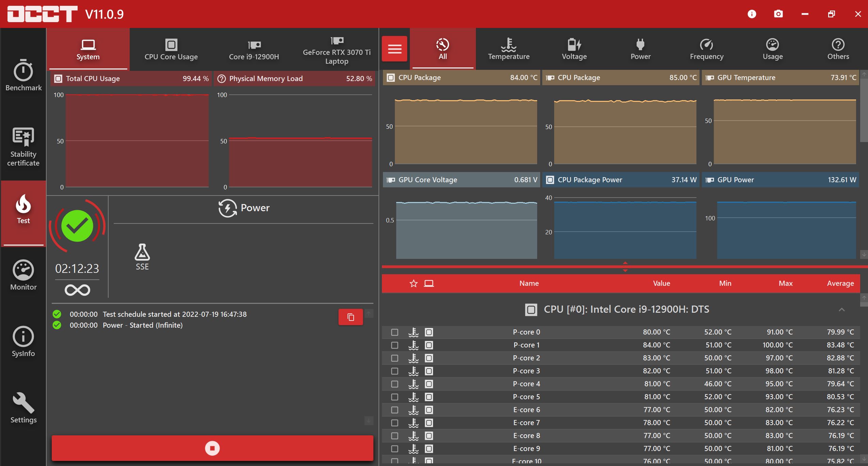The image size is (868, 466).
Task: Show Others sensors tab
Action: click(838, 49)
